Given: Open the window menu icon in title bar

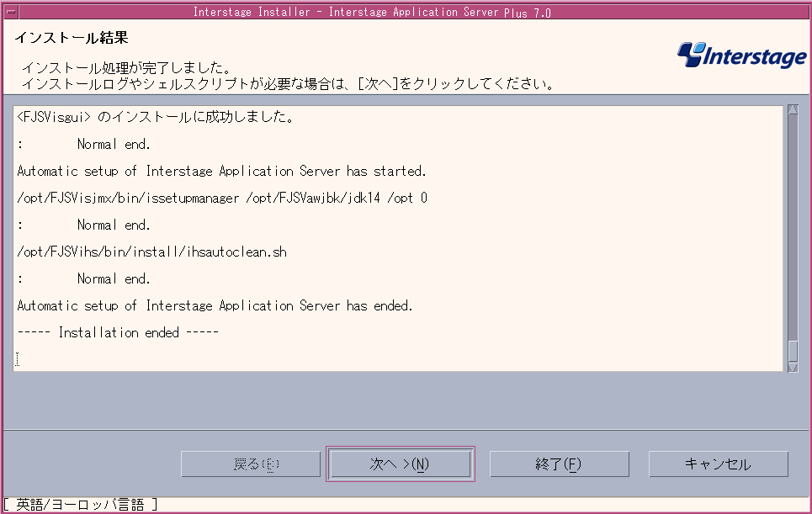Looking at the screenshot, I should coord(11,11).
